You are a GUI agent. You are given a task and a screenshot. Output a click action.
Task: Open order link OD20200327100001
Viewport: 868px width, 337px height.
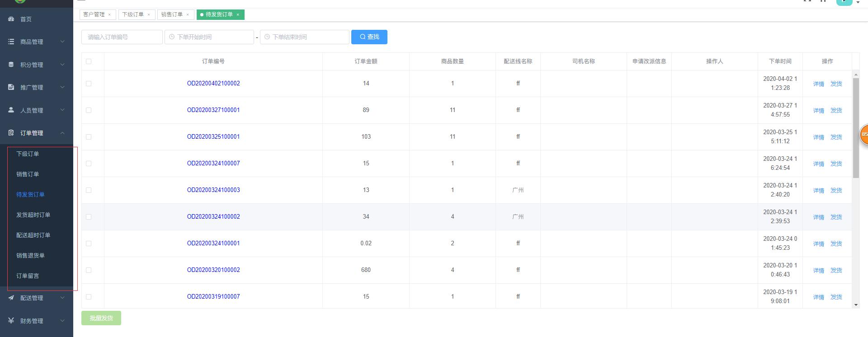213,110
